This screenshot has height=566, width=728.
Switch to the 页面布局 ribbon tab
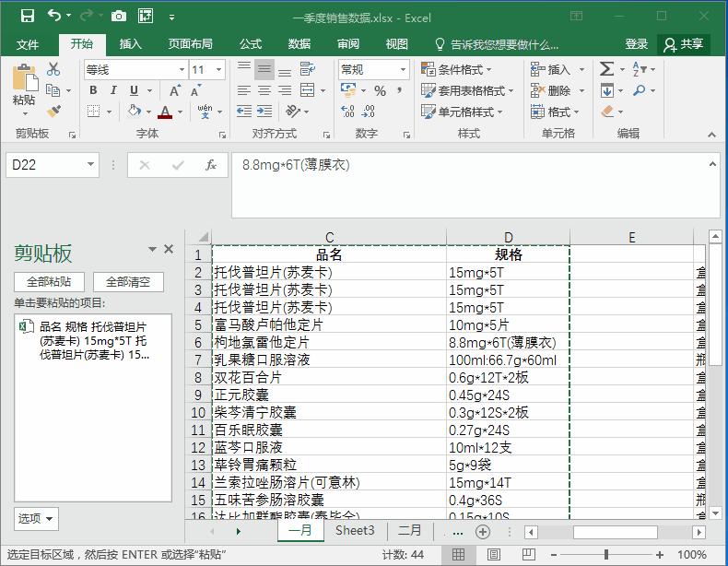191,44
